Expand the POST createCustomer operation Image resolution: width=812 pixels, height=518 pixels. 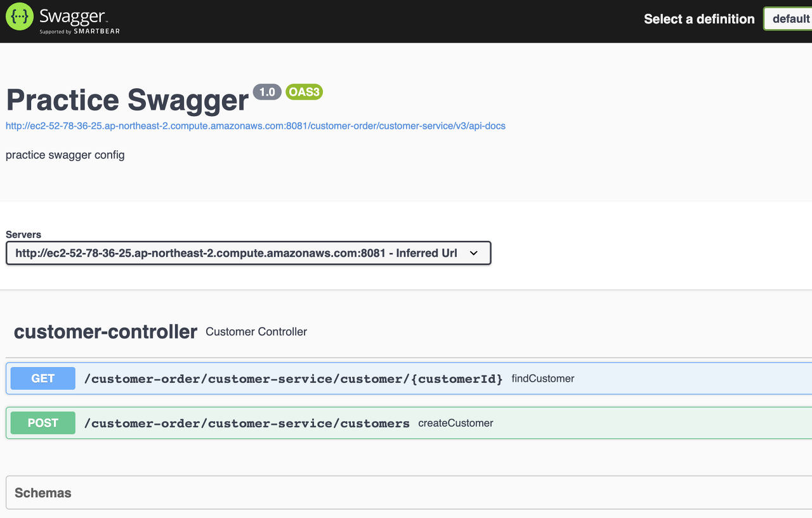pos(409,423)
